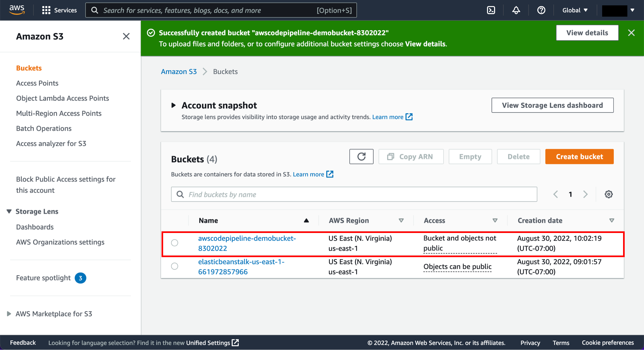Open elasticbeanstalk-us-east-1-661972857966 bucket link

[x=241, y=267]
